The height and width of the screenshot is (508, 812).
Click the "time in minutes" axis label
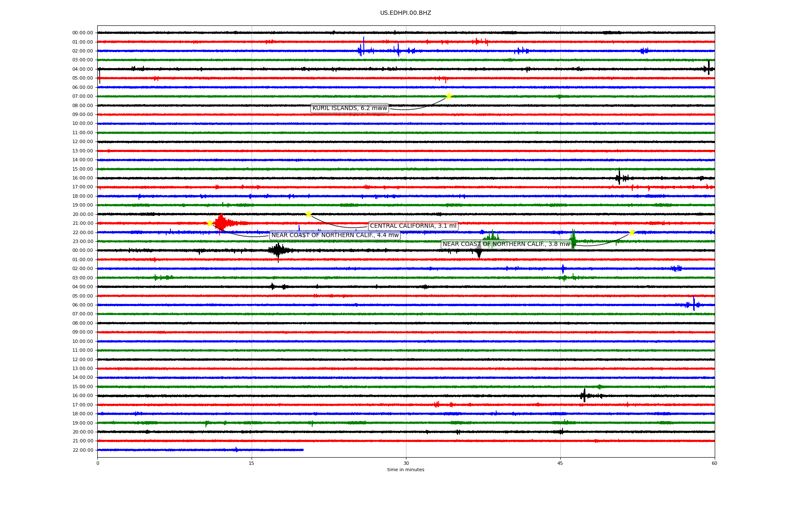tap(406, 470)
